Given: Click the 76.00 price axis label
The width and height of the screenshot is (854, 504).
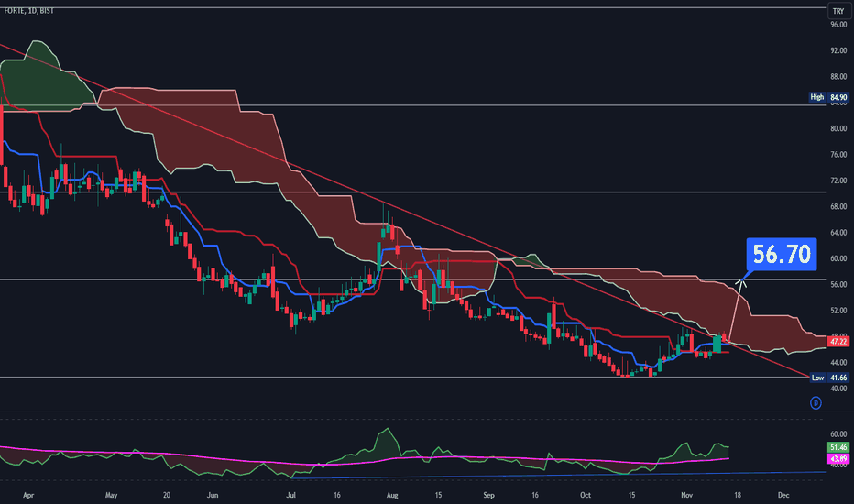Looking at the screenshot, I should [838, 155].
